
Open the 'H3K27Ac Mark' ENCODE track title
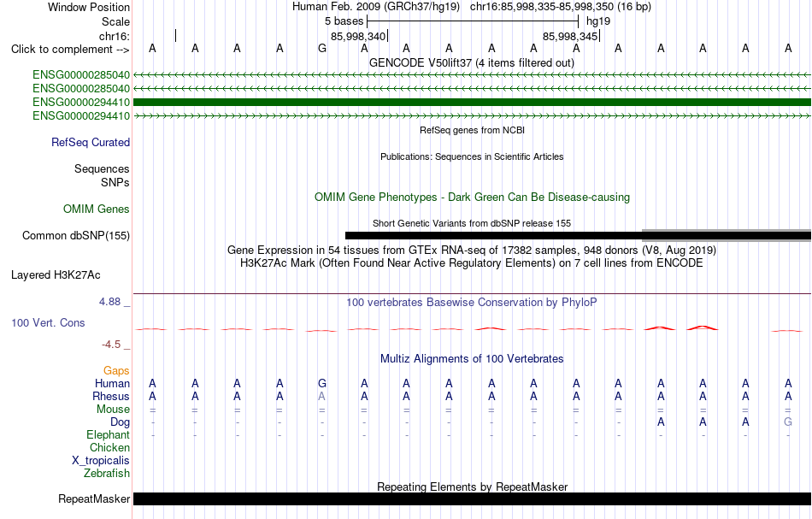tap(472, 263)
